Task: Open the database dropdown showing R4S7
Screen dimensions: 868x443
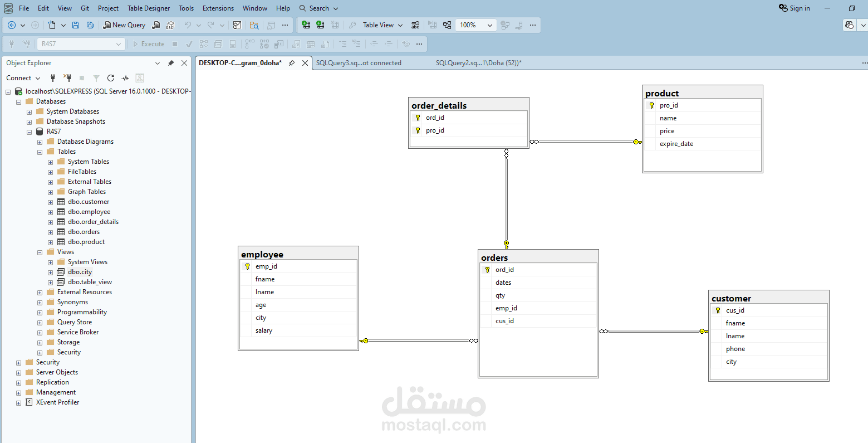Action: coord(81,43)
